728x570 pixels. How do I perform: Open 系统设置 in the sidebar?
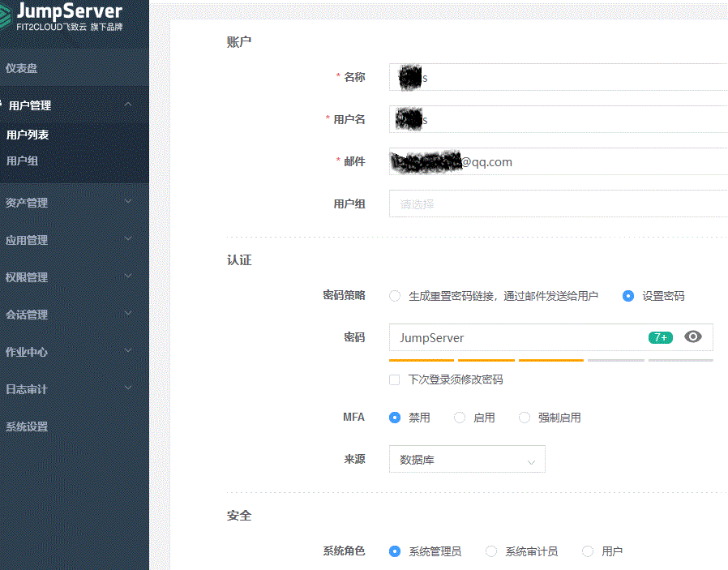pyautogui.click(x=27, y=426)
